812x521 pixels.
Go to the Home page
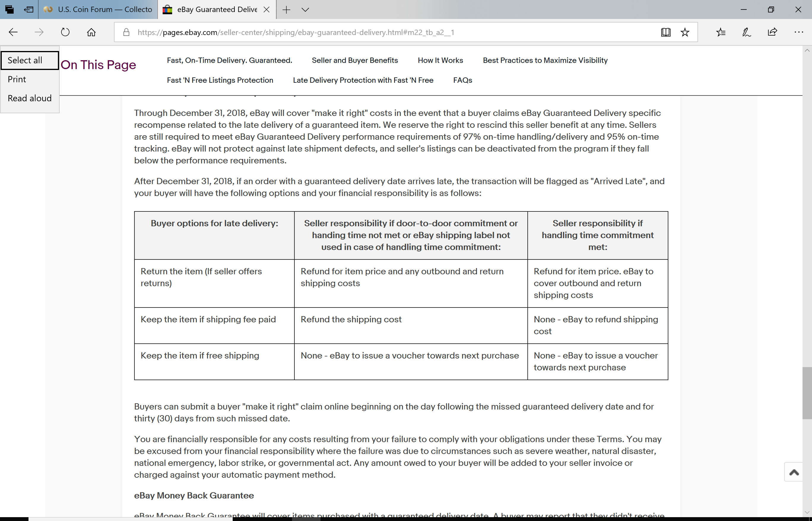(91, 32)
